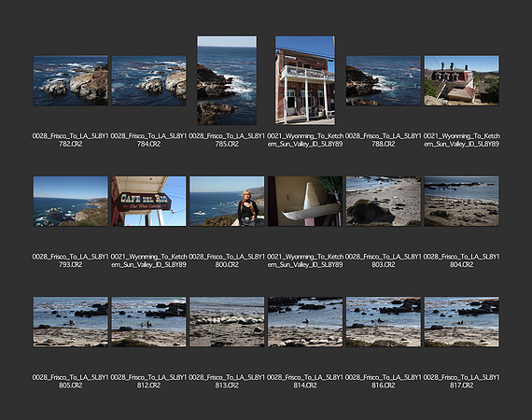
Task: Click the filename ending 800.CR2
Action: click(x=227, y=260)
